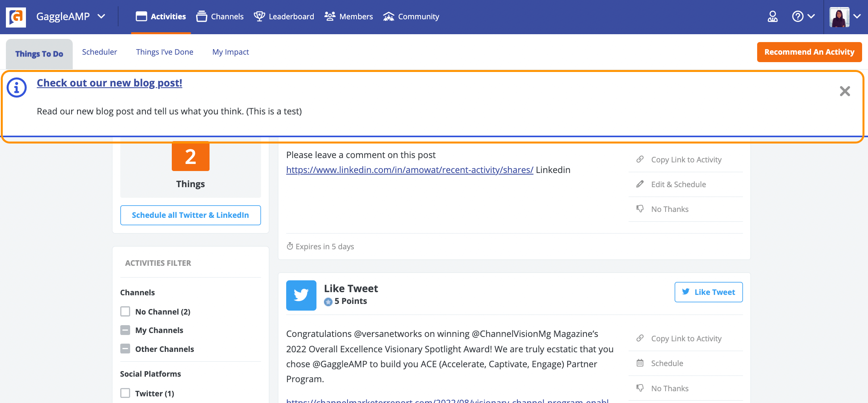Click link icon for Like Tweet Copy Link
The width and height of the screenshot is (868, 403).
click(x=640, y=338)
